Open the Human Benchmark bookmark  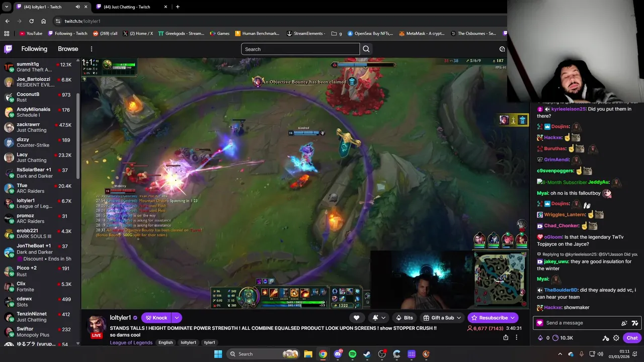tap(257, 34)
